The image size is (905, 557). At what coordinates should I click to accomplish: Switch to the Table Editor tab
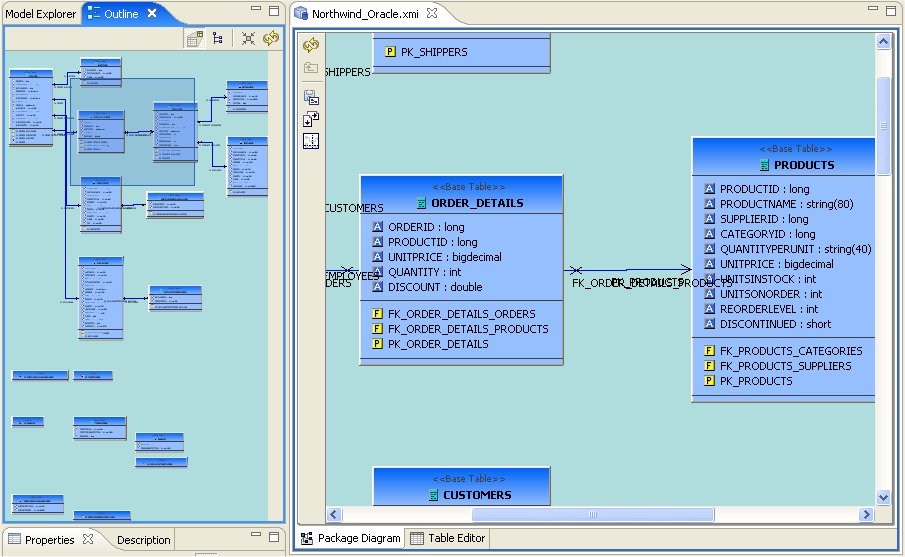coord(447,538)
